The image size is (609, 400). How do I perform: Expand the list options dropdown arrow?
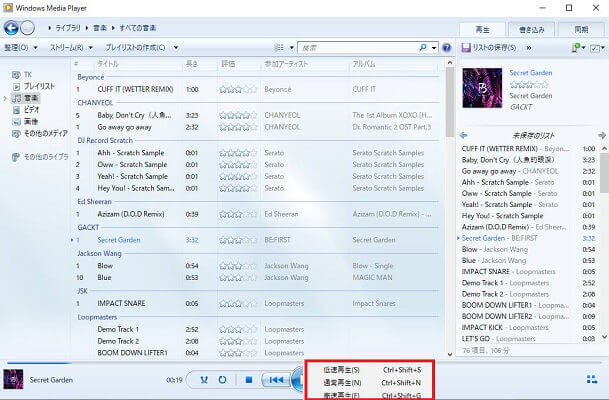pyautogui.click(x=603, y=48)
